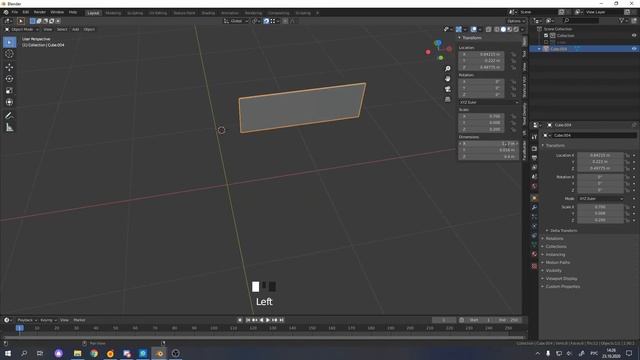The height and width of the screenshot is (360, 640).
Task: Switch to Wireframe viewport shading
Action: 497,29
